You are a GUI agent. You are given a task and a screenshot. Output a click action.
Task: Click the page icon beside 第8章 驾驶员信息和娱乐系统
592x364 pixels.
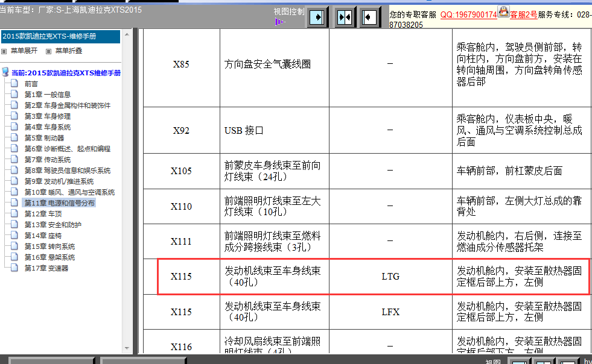click(x=14, y=170)
